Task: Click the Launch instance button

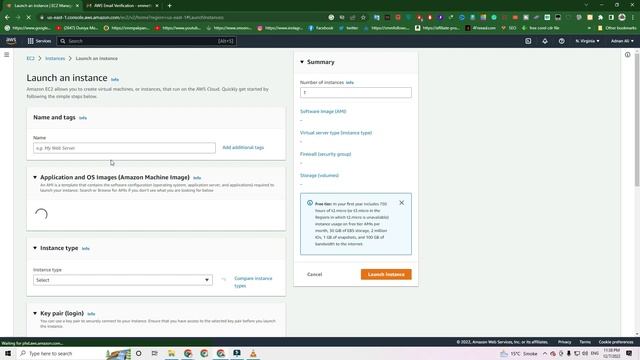Action: [x=386, y=274]
